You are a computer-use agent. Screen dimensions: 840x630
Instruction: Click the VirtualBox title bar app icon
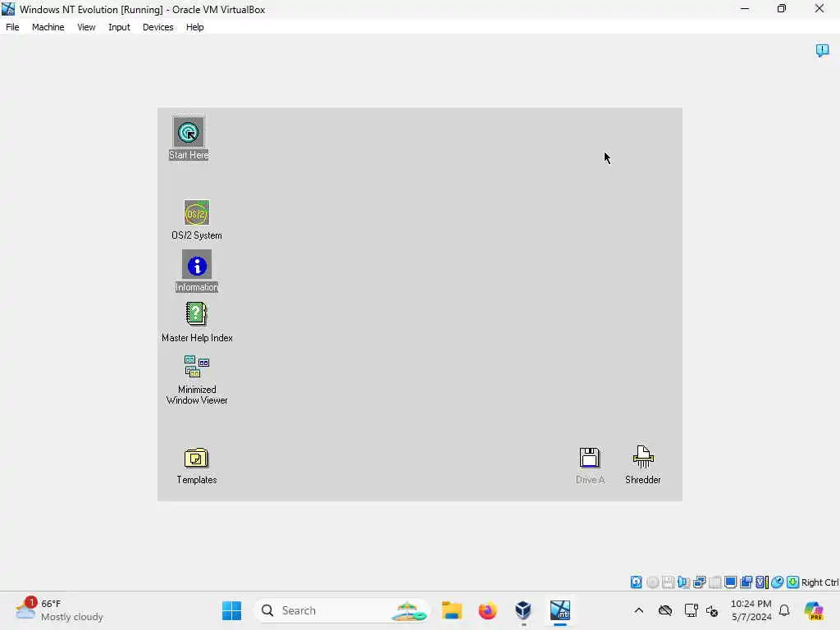tap(8, 8)
